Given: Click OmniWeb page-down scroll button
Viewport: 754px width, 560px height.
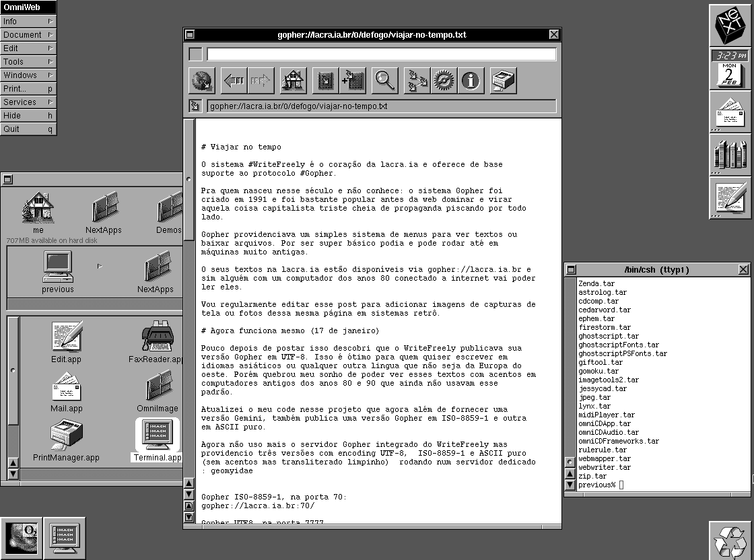Looking at the screenshot, I should [x=189, y=517].
